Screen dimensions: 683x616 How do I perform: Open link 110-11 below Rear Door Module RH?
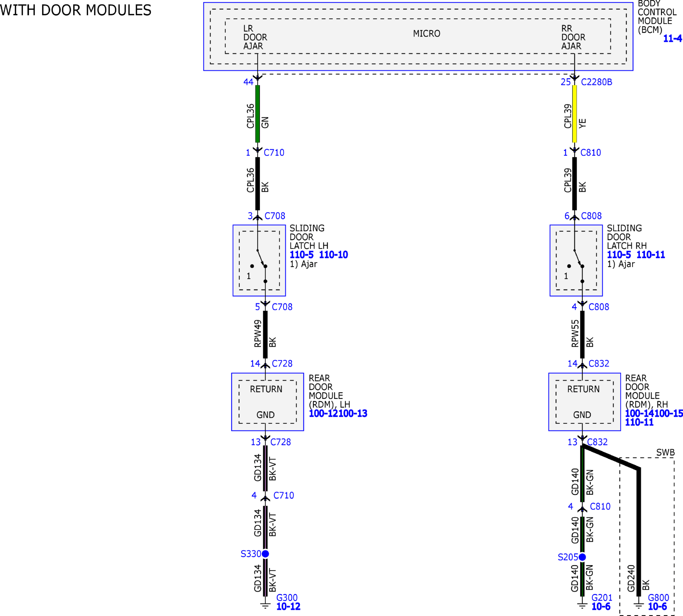point(639,422)
